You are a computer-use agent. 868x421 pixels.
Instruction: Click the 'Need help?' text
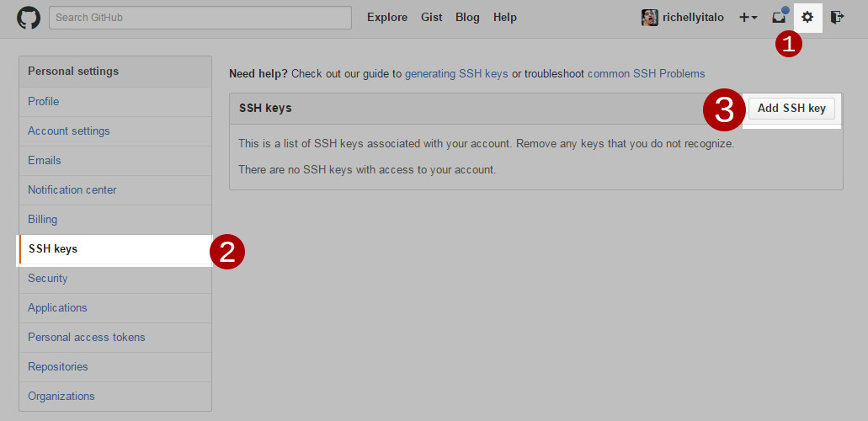click(x=258, y=74)
